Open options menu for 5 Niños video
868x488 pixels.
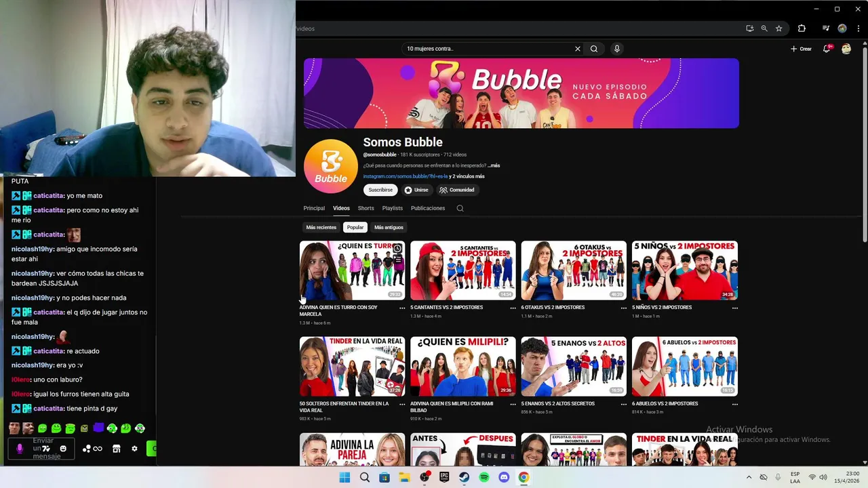pyautogui.click(x=734, y=308)
